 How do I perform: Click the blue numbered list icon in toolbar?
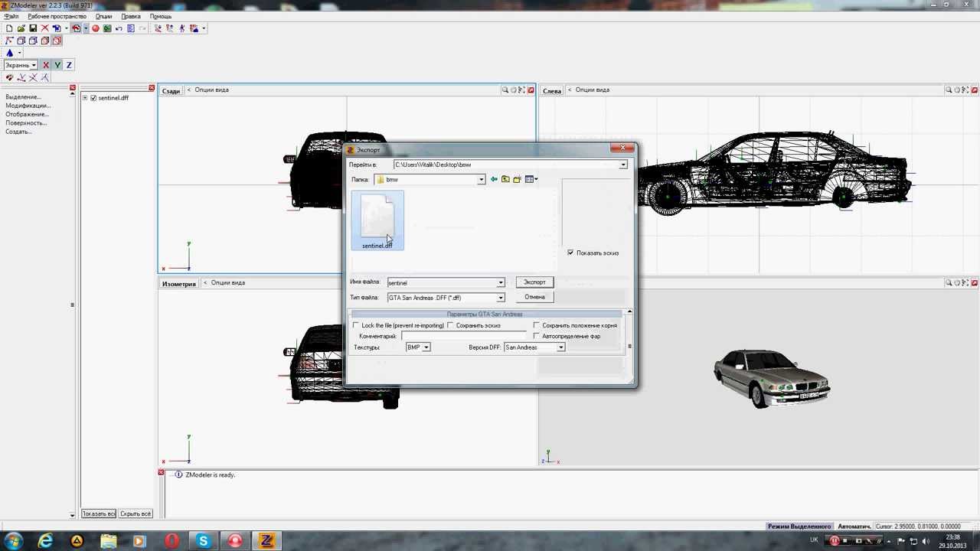coord(131,28)
